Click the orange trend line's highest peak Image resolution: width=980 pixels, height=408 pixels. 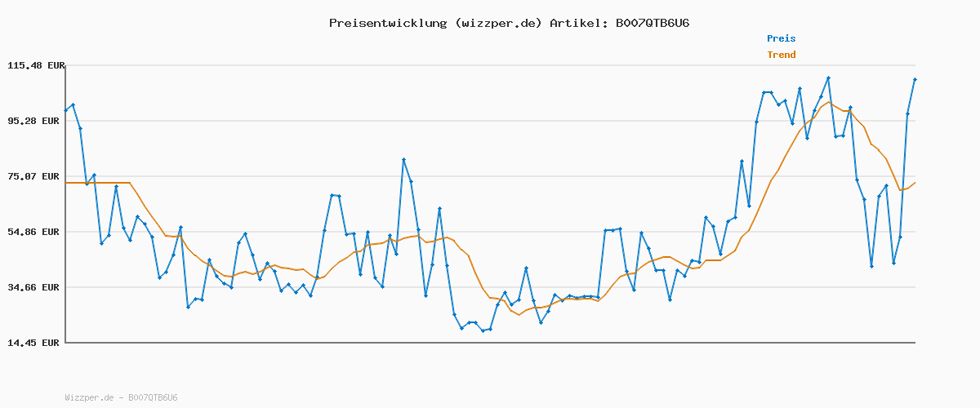click(828, 102)
